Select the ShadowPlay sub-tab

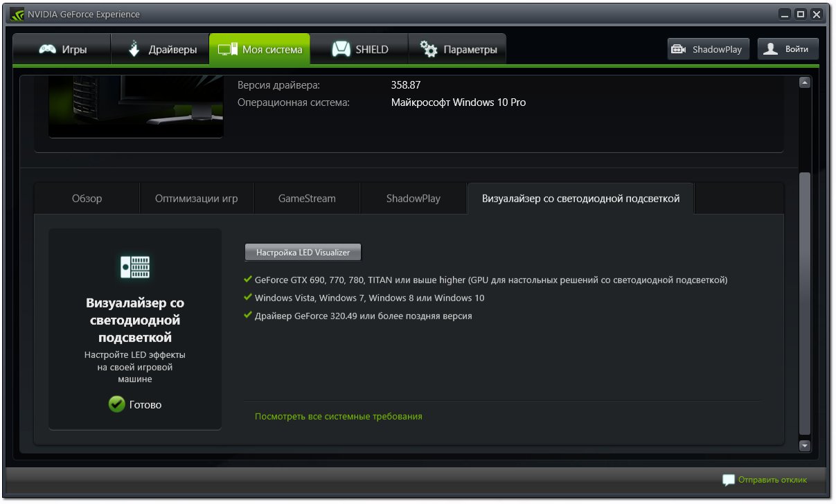[x=413, y=198]
